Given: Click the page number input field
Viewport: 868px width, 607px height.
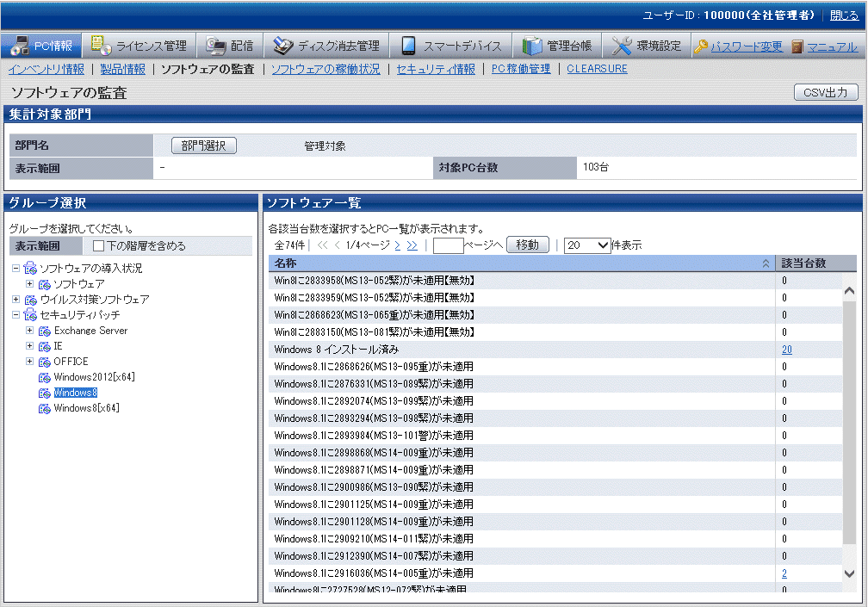Looking at the screenshot, I should (448, 245).
